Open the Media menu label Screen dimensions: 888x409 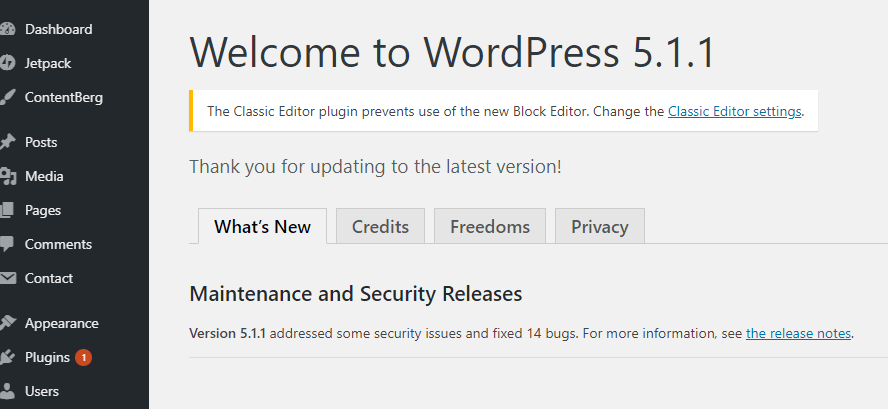[x=44, y=176]
